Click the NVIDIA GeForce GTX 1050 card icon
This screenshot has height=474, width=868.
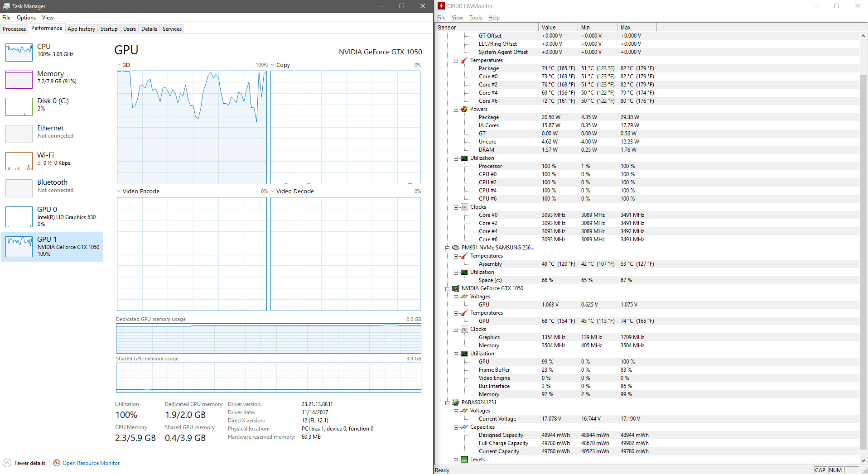[x=455, y=288]
